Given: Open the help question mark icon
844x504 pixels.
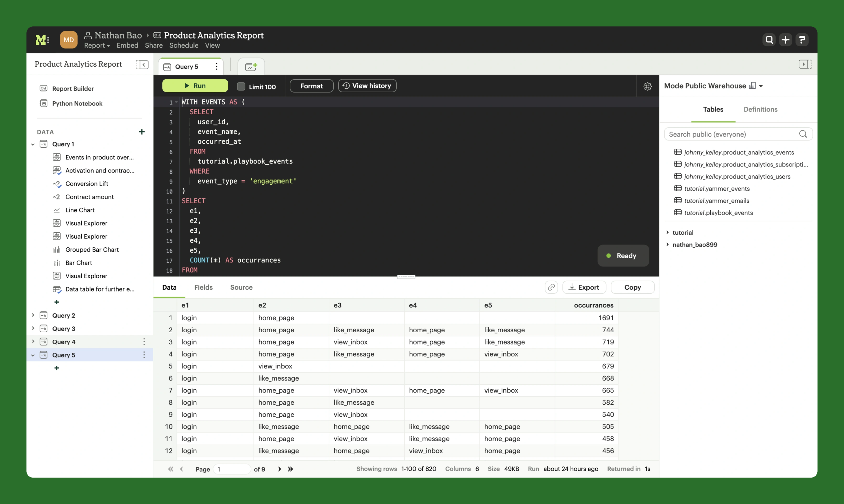Looking at the screenshot, I should pyautogui.click(x=802, y=40).
